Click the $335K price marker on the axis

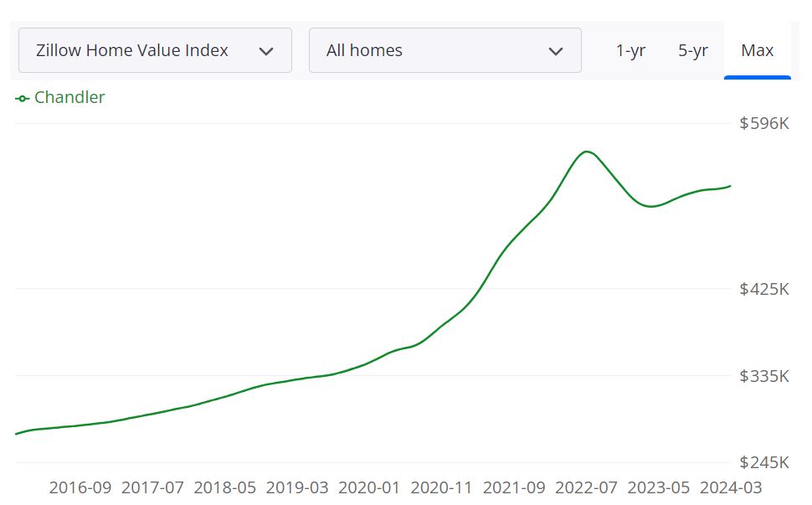coord(763,377)
